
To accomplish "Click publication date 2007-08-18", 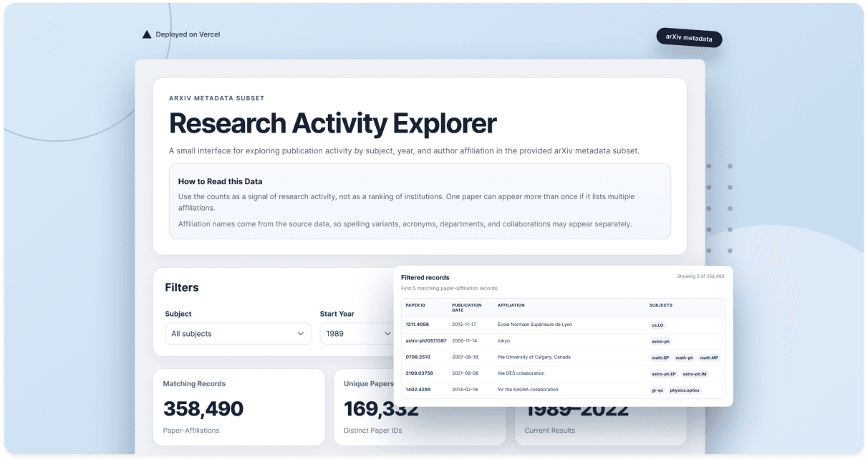I will click(463, 357).
